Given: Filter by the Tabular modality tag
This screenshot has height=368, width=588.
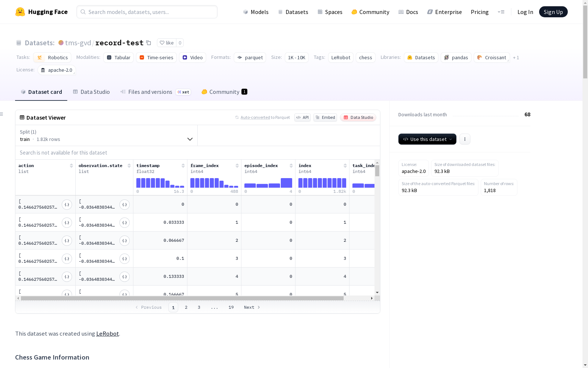Looking at the screenshot, I should [118, 57].
